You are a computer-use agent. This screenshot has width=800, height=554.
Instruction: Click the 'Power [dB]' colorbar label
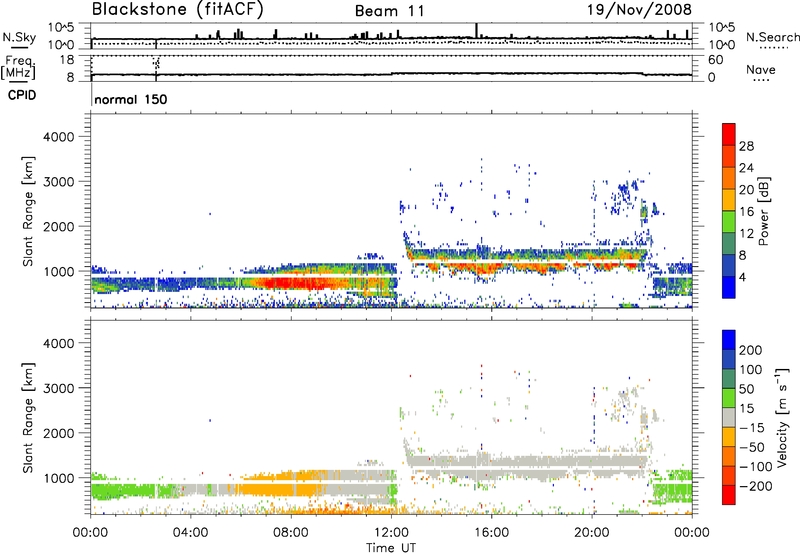pyautogui.click(x=764, y=211)
